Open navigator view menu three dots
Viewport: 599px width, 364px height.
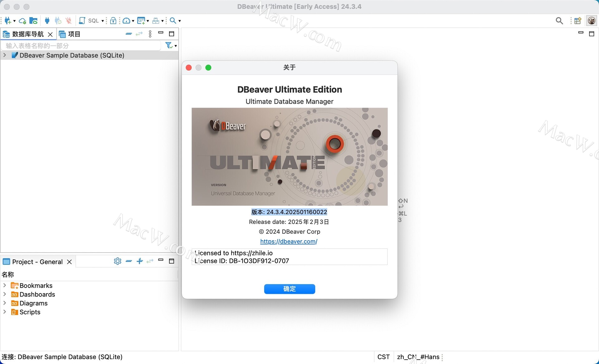pos(150,34)
